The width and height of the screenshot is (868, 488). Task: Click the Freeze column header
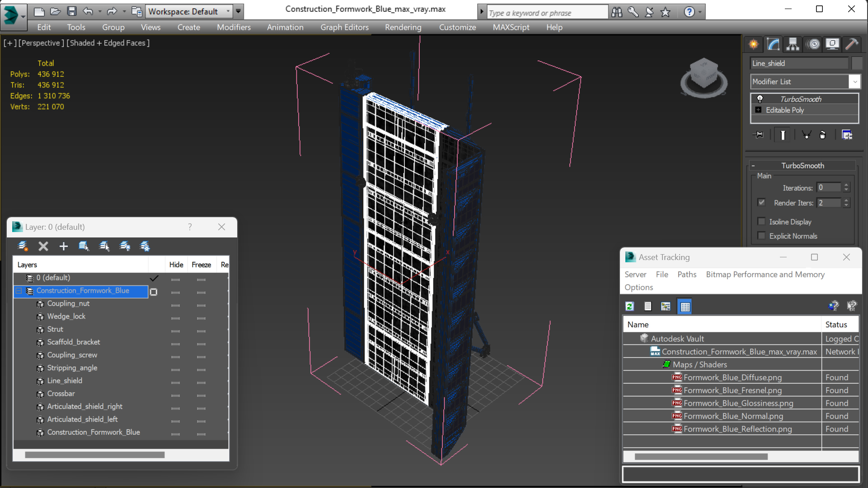pyautogui.click(x=201, y=265)
